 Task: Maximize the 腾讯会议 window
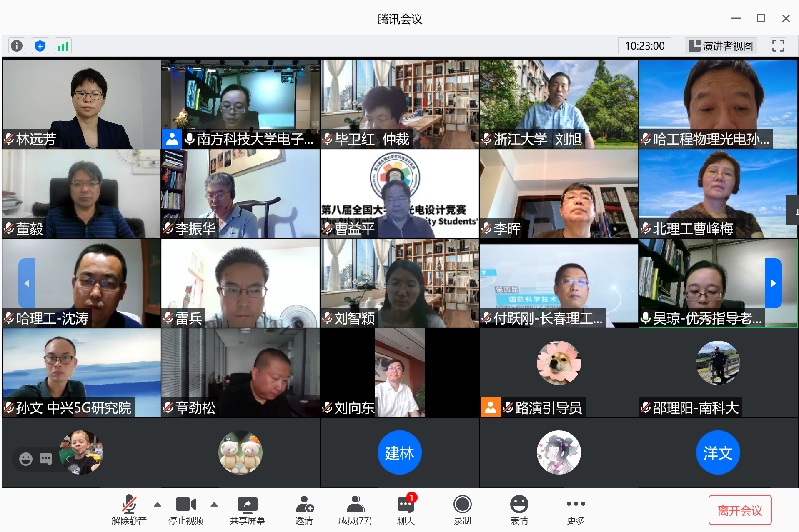tap(761, 18)
